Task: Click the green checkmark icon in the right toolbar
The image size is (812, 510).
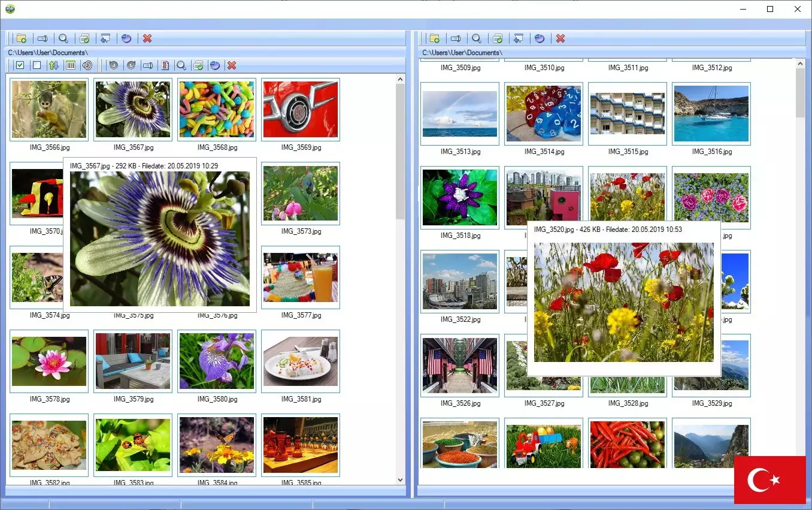Action: [497, 38]
